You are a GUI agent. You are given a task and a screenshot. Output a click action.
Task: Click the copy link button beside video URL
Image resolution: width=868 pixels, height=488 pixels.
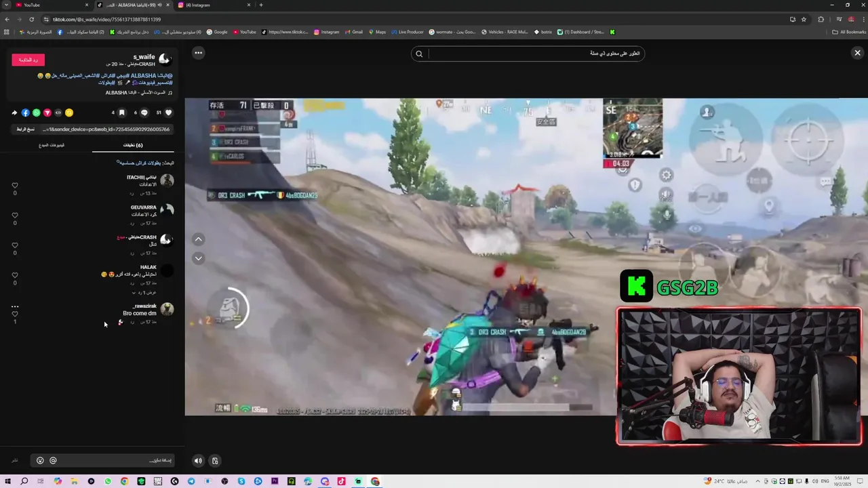(x=27, y=129)
